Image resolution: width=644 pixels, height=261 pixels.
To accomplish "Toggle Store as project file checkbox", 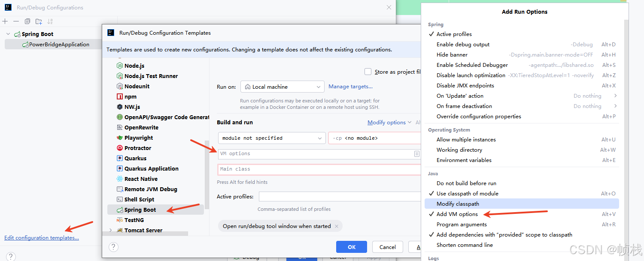I will tap(368, 72).
